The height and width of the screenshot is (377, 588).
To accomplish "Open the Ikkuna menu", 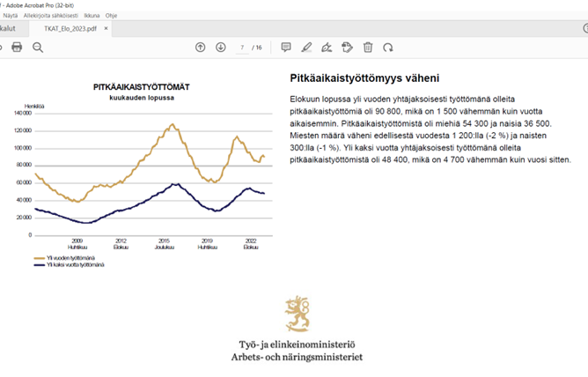I will pos(92,17).
